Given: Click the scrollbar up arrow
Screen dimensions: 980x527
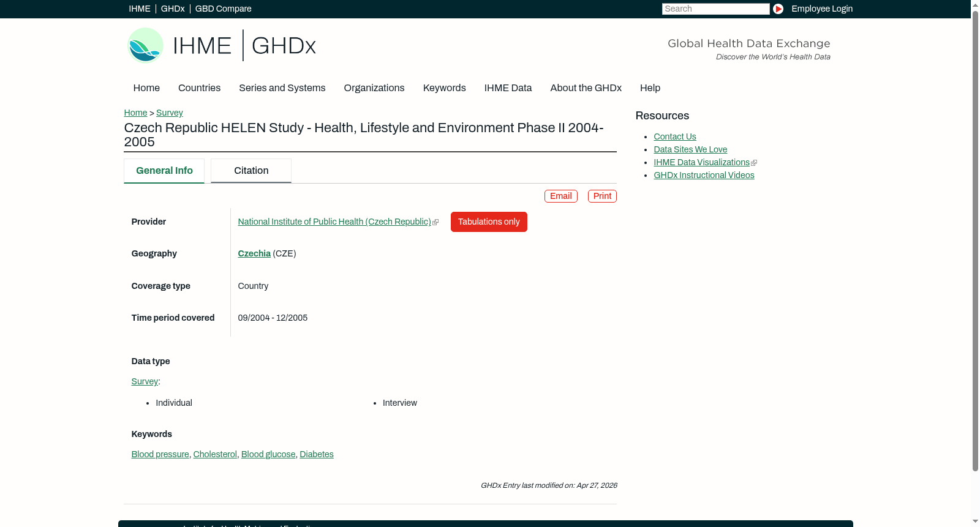Looking at the screenshot, I should (x=975, y=4).
